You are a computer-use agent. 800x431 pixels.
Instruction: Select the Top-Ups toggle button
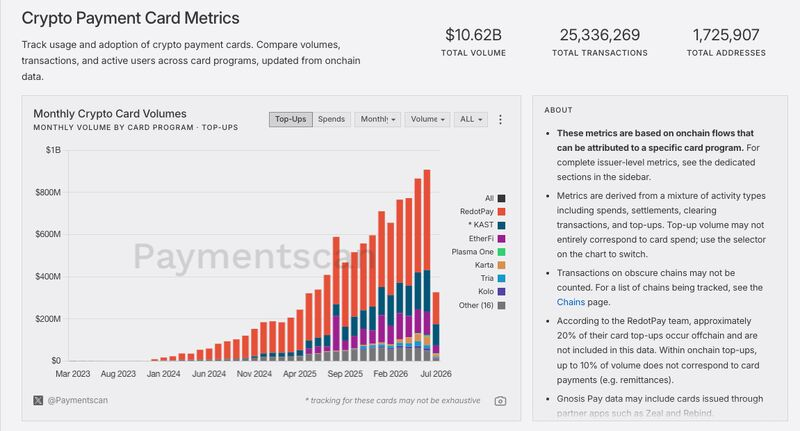click(290, 119)
